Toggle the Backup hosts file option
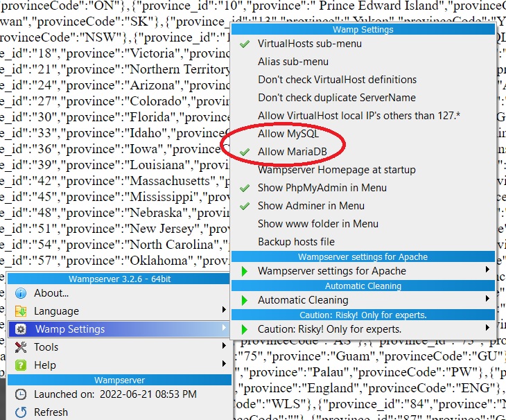The width and height of the screenshot is (506, 420). [x=363, y=242]
